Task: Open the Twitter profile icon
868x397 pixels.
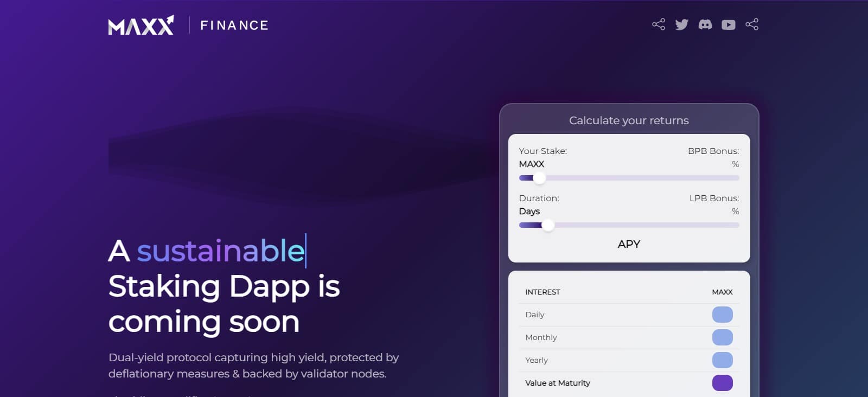Action: pos(682,24)
